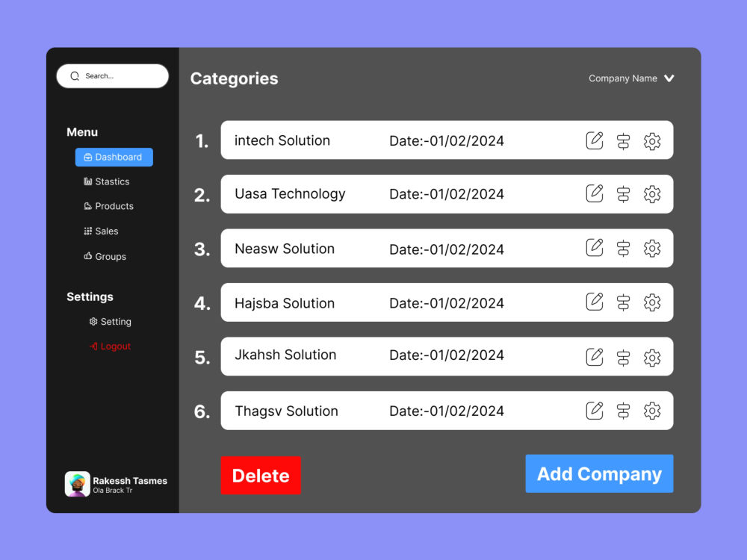Click the align icon for Neasw Solution
The height and width of the screenshot is (560, 747).
click(x=623, y=249)
